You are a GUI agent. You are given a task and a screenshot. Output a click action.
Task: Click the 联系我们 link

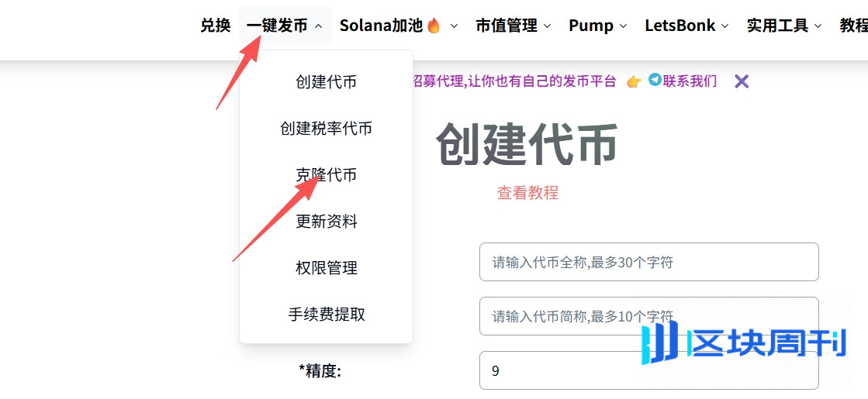point(690,81)
